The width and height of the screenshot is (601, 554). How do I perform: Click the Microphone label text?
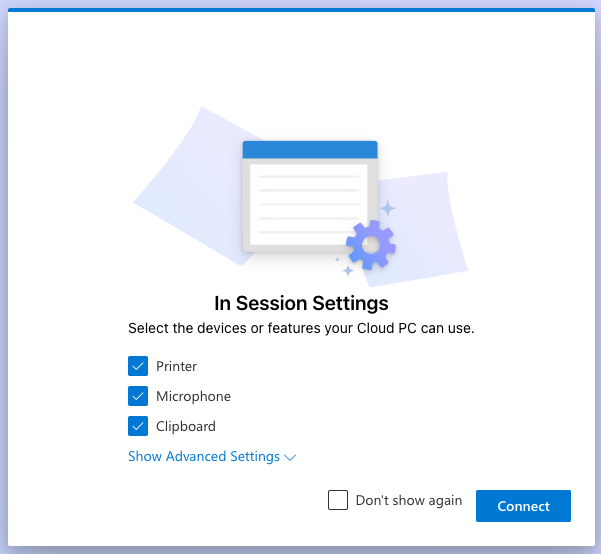(193, 396)
